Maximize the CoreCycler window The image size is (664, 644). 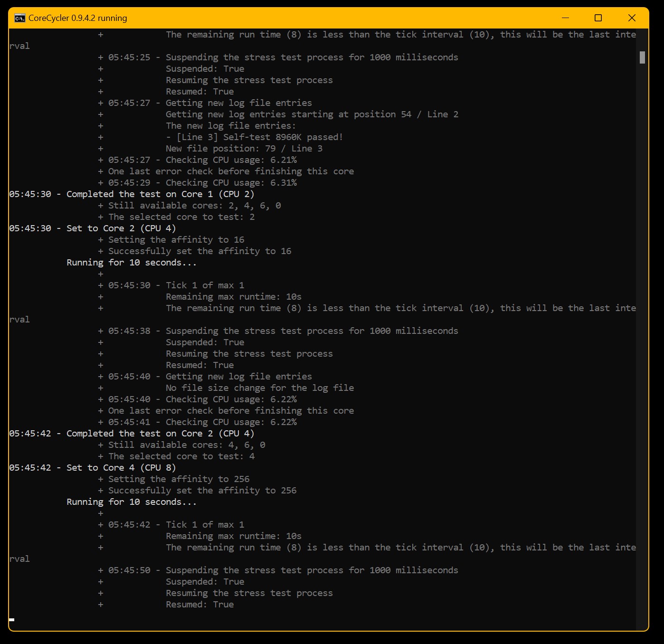(x=598, y=18)
